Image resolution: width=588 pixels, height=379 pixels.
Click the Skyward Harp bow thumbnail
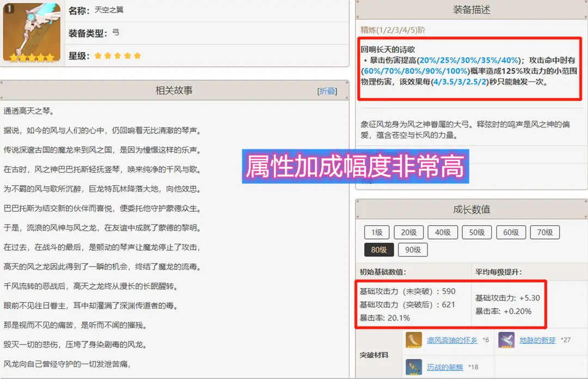[32, 33]
